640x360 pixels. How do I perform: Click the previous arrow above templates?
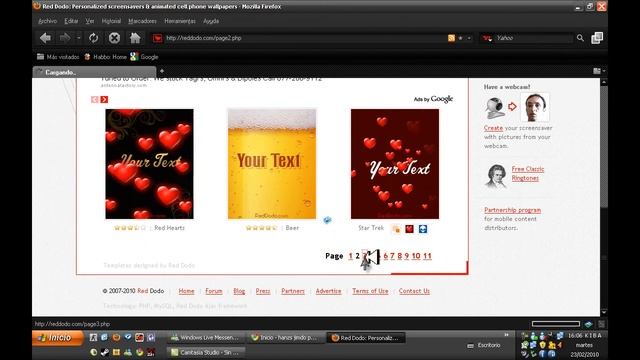[x=95, y=100]
